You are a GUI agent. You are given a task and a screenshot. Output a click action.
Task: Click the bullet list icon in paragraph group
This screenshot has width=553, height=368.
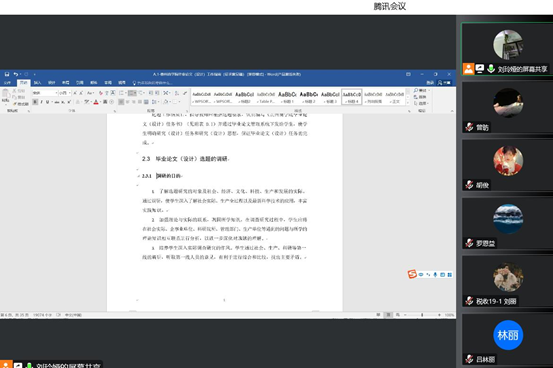[122, 93]
